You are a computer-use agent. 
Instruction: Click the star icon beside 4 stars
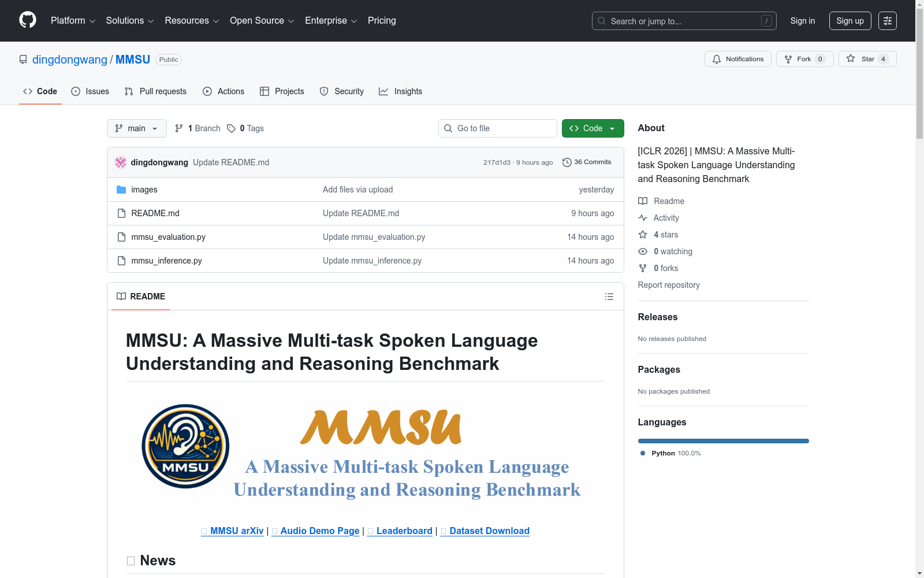tap(643, 235)
